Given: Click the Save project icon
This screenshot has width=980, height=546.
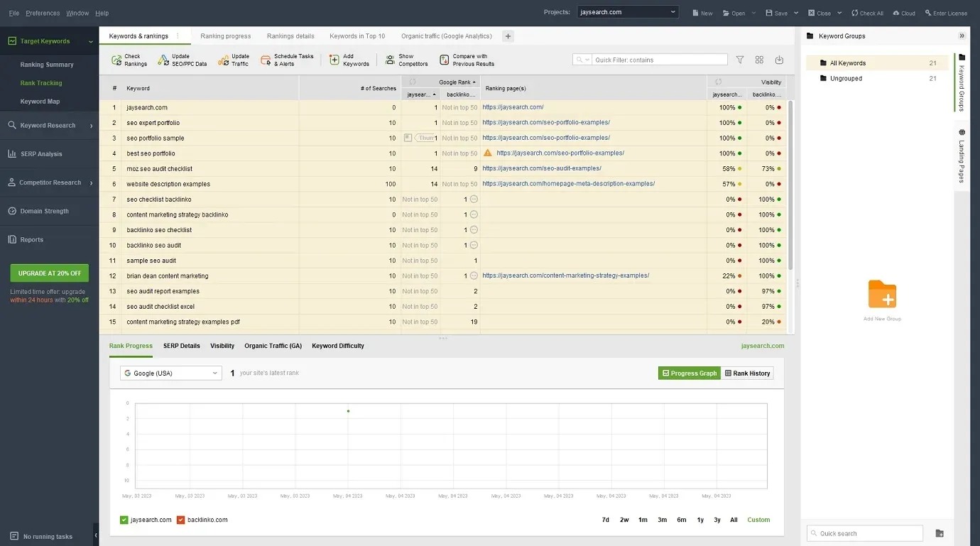Looking at the screenshot, I should [x=770, y=13].
